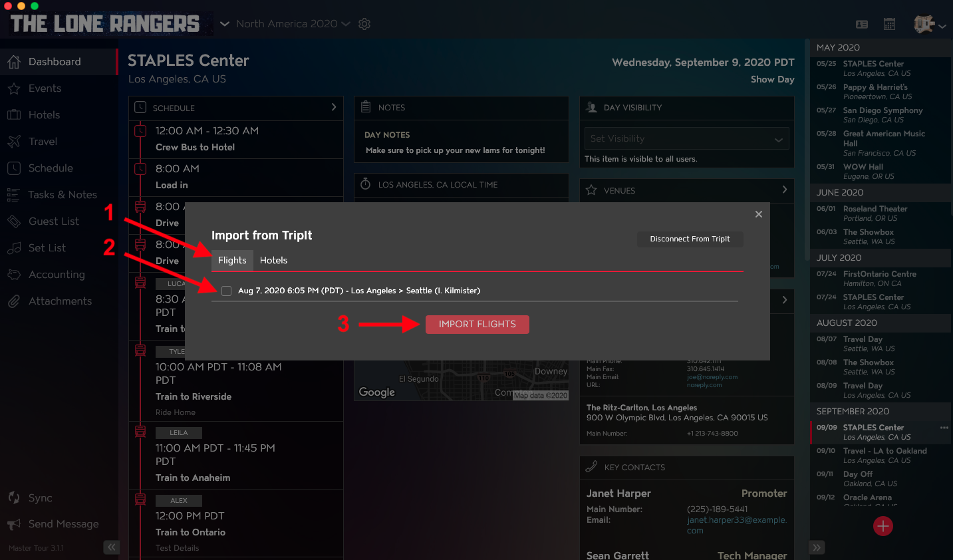Click janet.harper33@example.com email link
Viewport: 953px width, 560px height.
[x=736, y=525]
